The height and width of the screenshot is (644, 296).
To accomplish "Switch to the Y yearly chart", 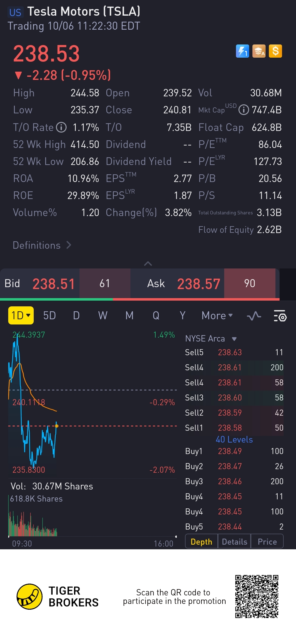I will pos(183,316).
